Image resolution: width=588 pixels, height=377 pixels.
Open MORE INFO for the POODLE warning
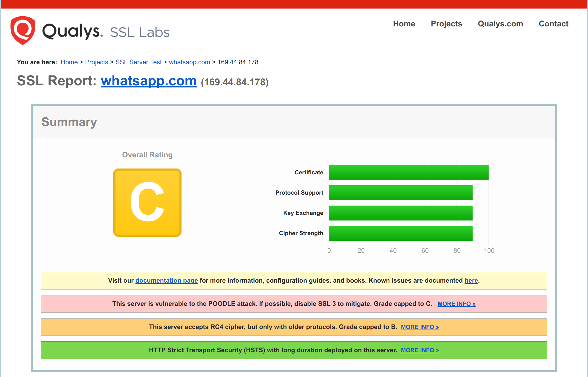[456, 304]
